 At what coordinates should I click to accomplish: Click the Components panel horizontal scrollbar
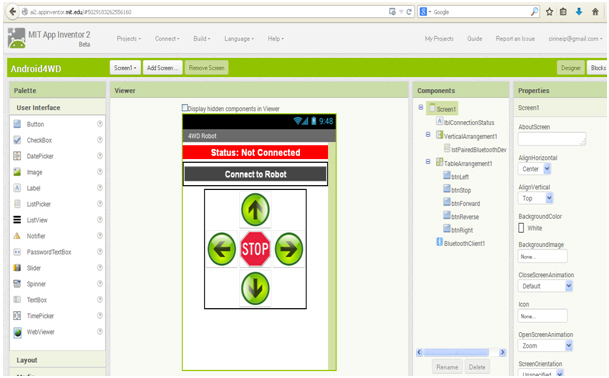(456, 352)
